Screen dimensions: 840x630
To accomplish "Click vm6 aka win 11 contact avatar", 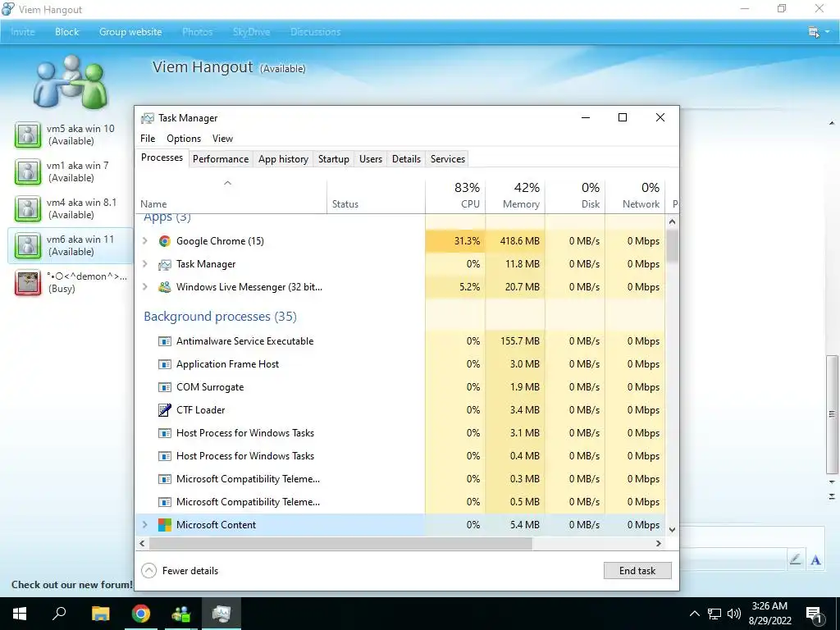I will pyautogui.click(x=28, y=245).
